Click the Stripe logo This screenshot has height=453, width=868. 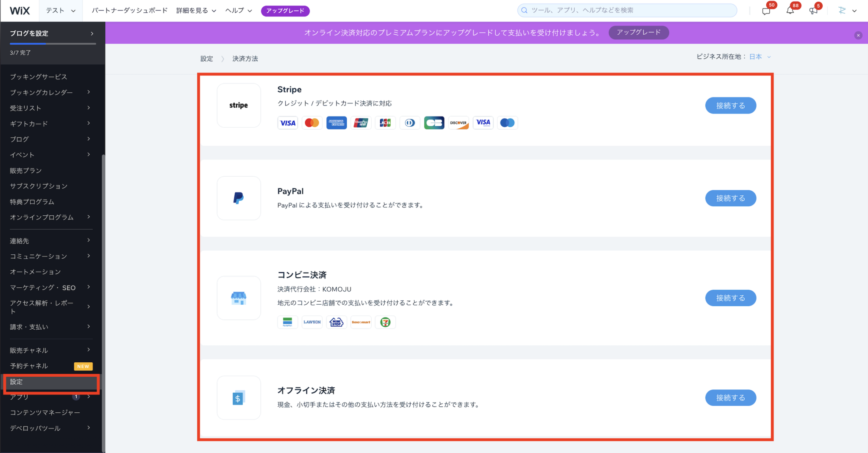click(x=239, y=105)
